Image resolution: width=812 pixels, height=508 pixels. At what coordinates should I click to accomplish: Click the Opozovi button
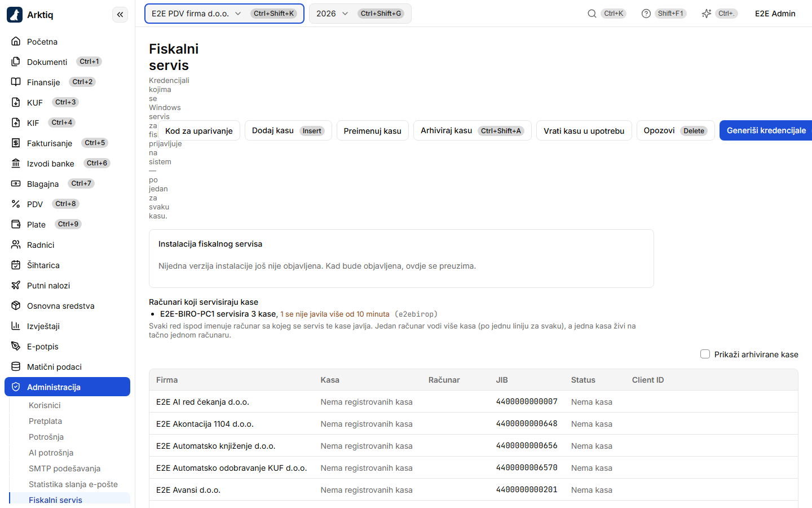pos(676,130)
